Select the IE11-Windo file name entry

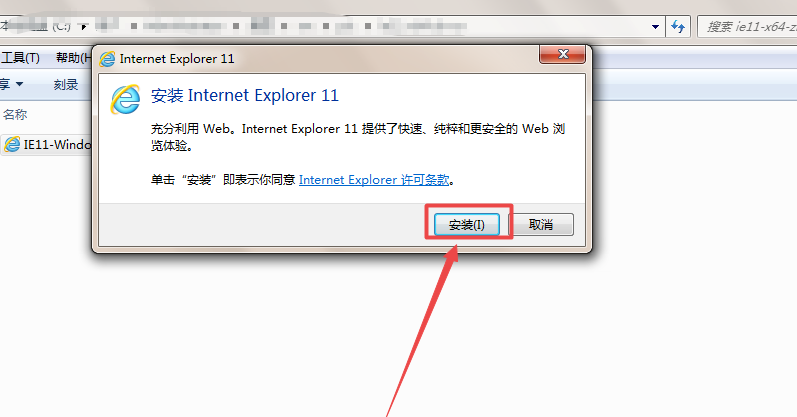pos(57,145)
